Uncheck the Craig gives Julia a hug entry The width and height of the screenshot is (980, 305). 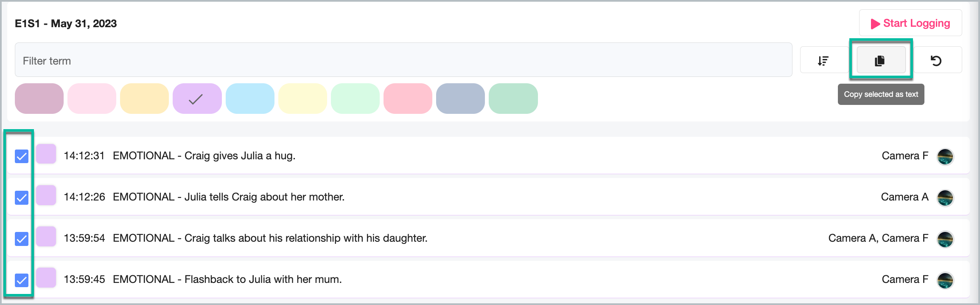tap(22, 156)
